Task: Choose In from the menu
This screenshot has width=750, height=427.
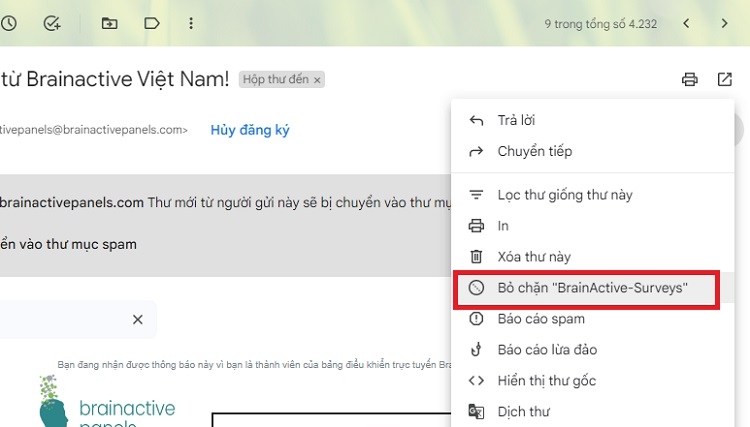Action: point(593,226)
